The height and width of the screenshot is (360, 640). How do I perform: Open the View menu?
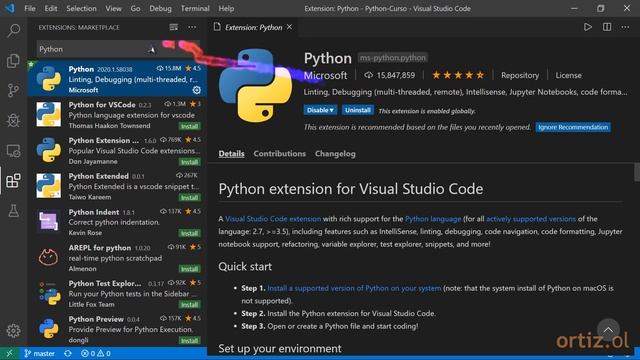[x=113, y=8]
